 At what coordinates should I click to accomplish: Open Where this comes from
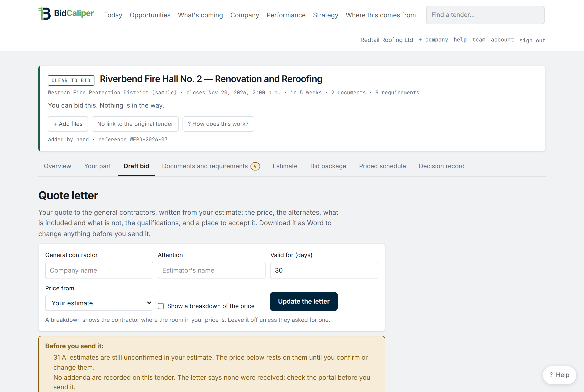(381, 15)
